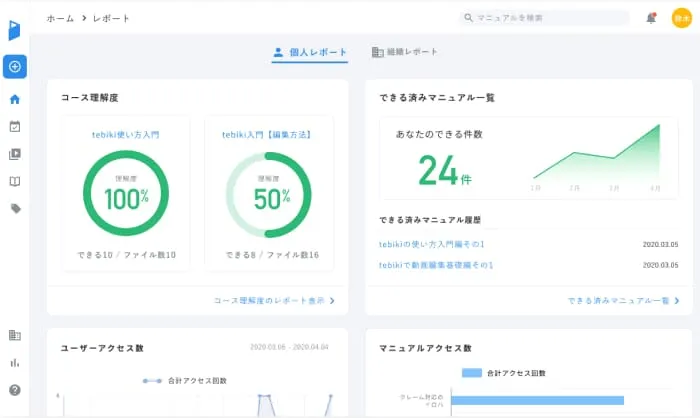This screenshot has height=418, width=700.
Task: Open the bar chart reports icon
Action: [x=15, y=363]
